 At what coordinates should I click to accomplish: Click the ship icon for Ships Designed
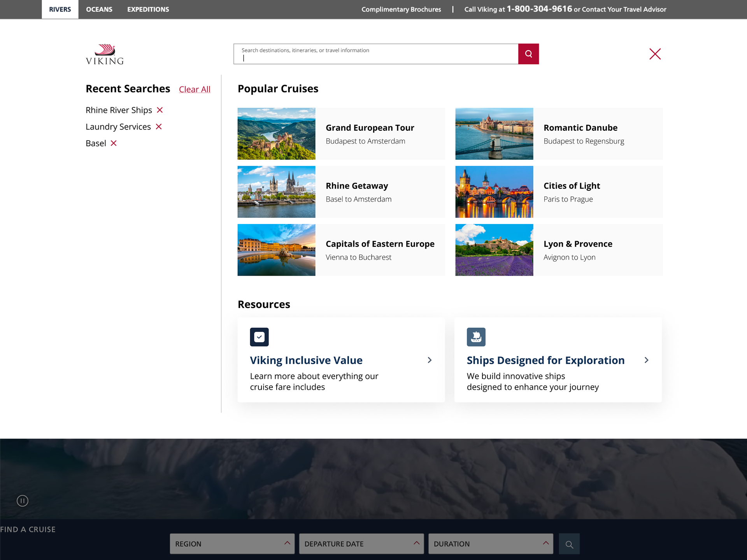point(476,337)
